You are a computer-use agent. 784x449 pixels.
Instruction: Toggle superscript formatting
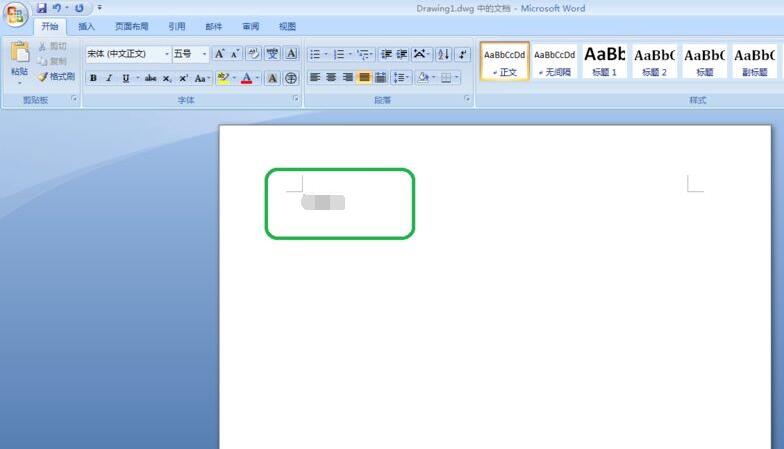tap(183, 78)
